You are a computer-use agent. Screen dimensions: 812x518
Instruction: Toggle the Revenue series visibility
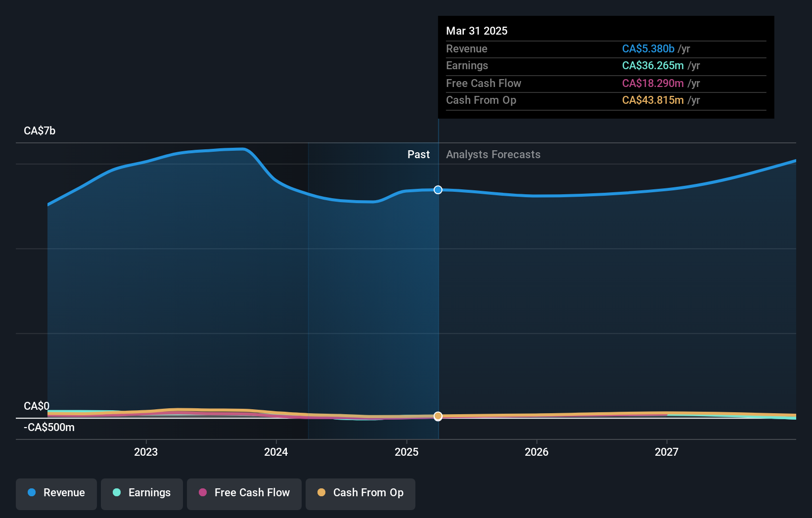pyautogui.click(x=56, y=493)
